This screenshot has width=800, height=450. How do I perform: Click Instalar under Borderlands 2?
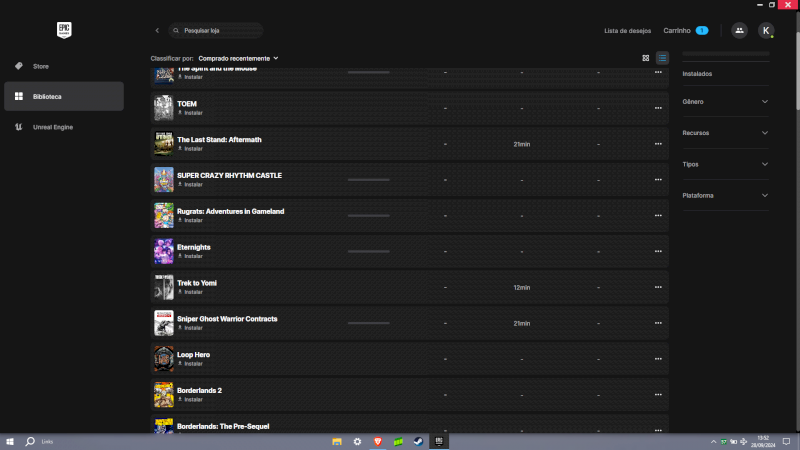[190, 399]
